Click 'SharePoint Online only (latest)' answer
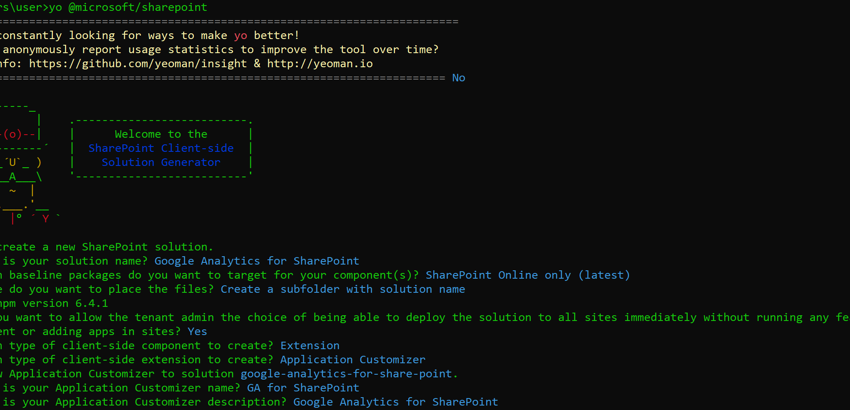The width and height of the screenshot is (850, 410). click(x=528, y=275)
